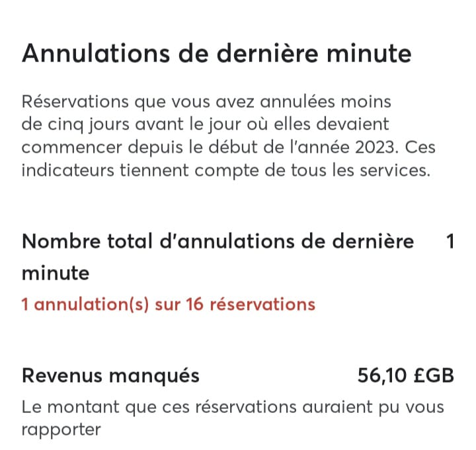Click the word "réservations" in the red line

pyautogui.click(x=262, y=304)
